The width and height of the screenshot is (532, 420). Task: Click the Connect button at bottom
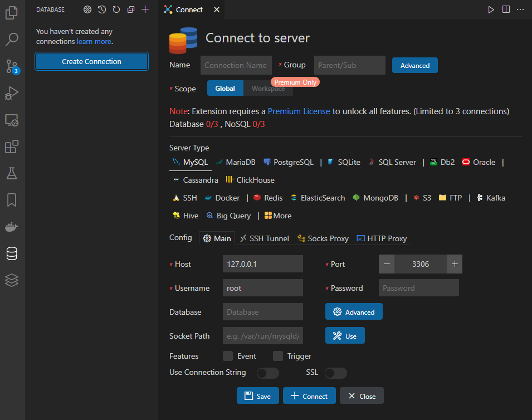pos(309,395)
